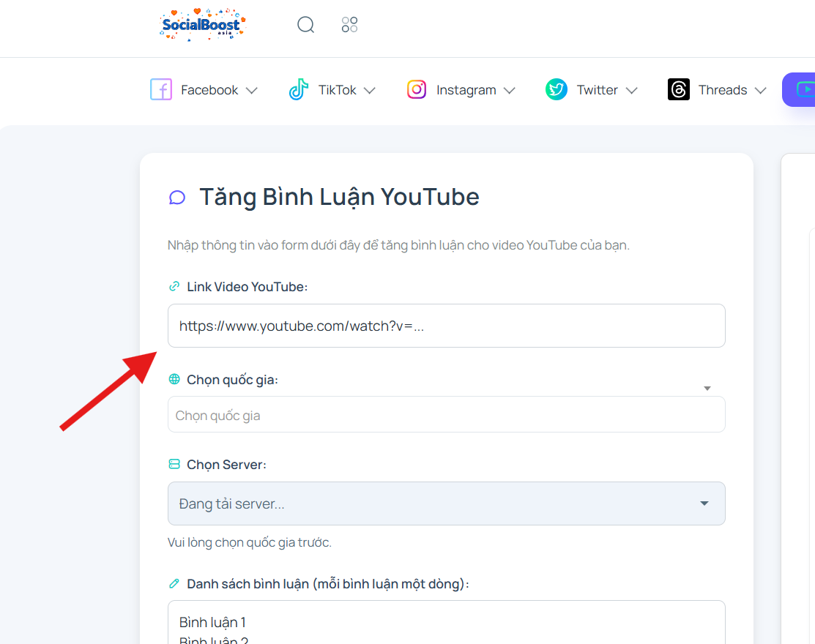The image size is (815, 644).
Task: Click the Chọn Server label
Action: pyautogui.click(x=226, y=464)
